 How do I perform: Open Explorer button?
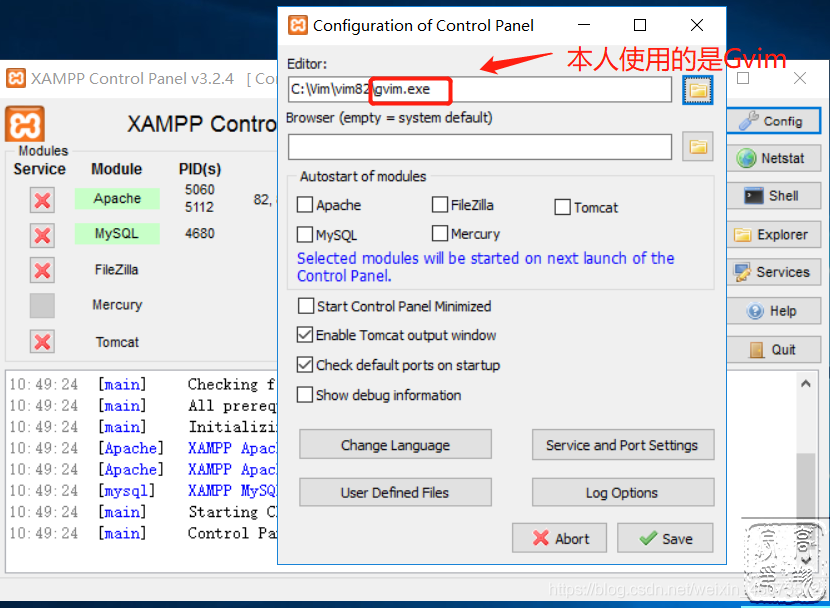773,234
